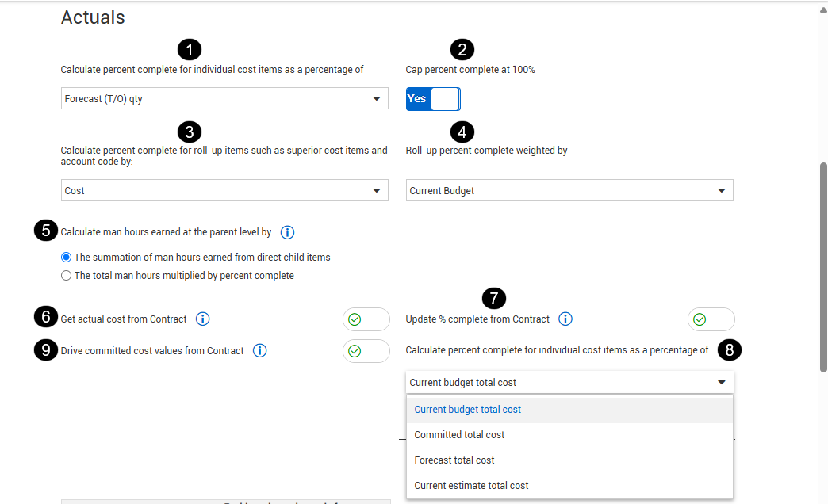Click the page vertical scrollbar thumb
This screenshot has height=504, width=828.
(823, 265)
